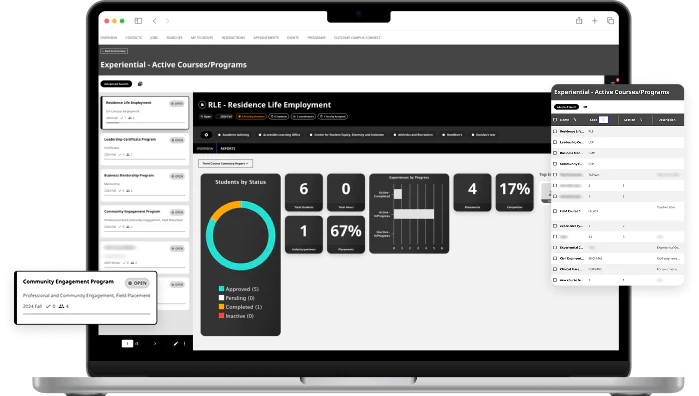Click the Advanced Search button
Viewport: 699px width, 396px height.
pos(116,84)
